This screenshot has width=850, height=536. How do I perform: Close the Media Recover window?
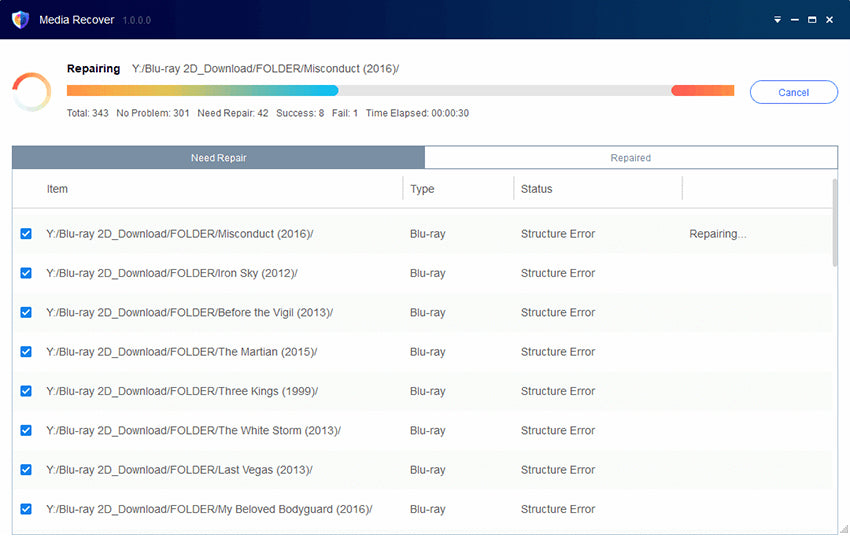click(830, 20)
